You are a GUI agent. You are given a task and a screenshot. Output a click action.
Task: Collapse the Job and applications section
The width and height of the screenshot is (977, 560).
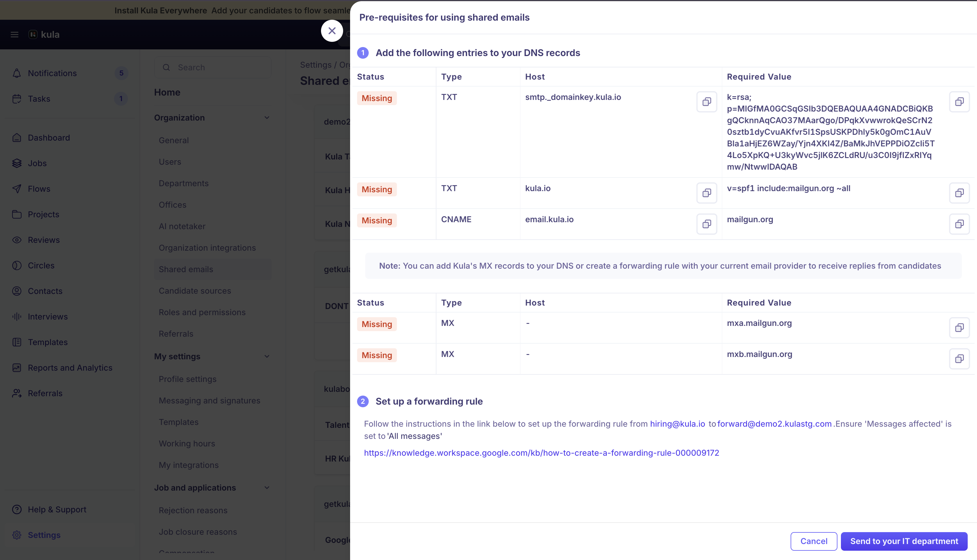(x=267, y=488)
